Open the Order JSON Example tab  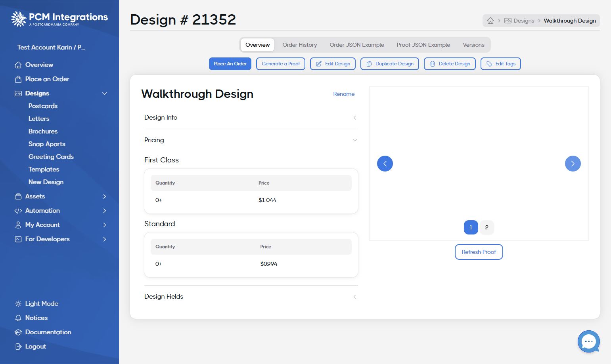(x=357, y=45)
